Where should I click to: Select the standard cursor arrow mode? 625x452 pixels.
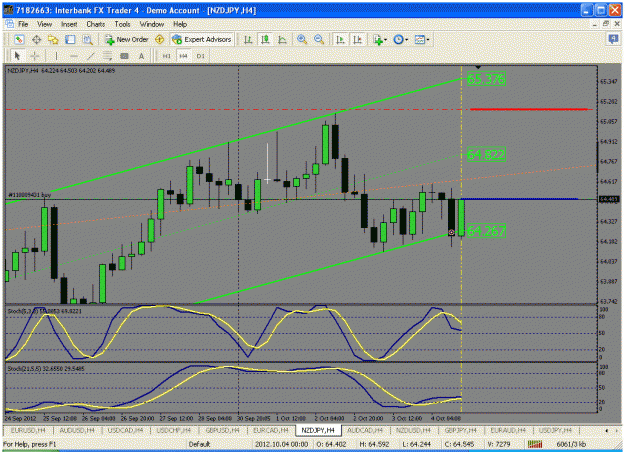[x=17, y=56]
